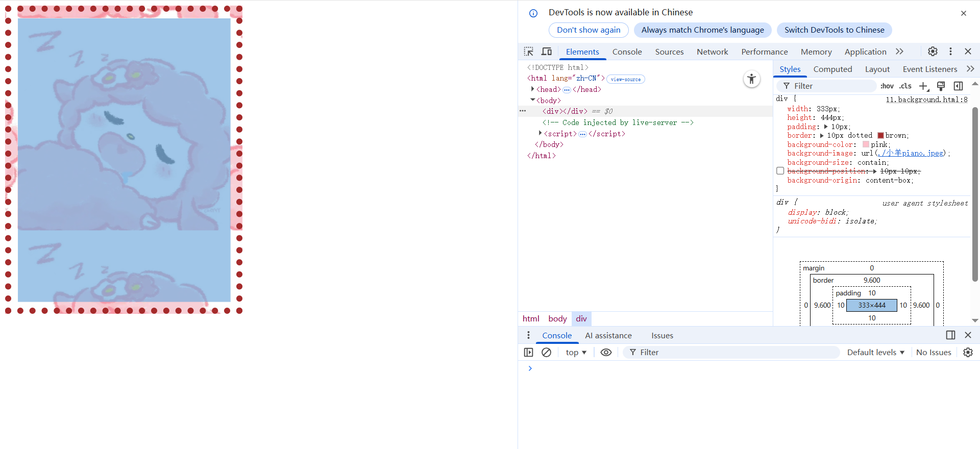Collapse the body element node
Viewport: 980px width, 449px height.
(x=533, y=100)
